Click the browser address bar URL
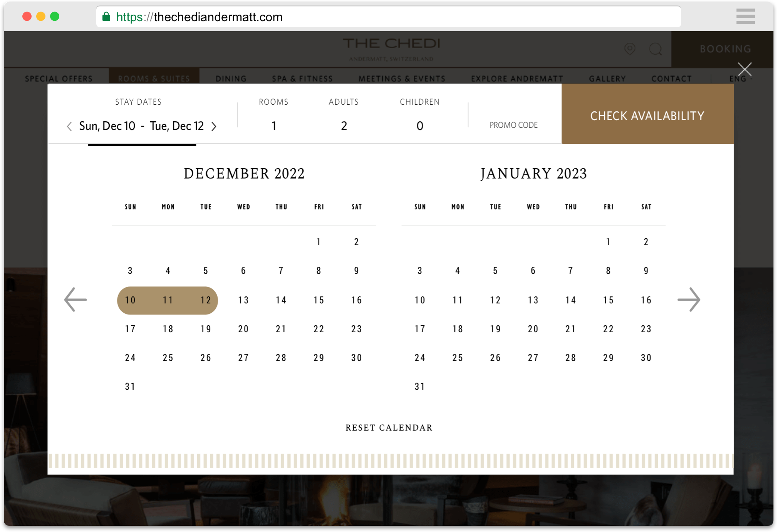Viewport: 778px width, 532px height. point(218,17)
